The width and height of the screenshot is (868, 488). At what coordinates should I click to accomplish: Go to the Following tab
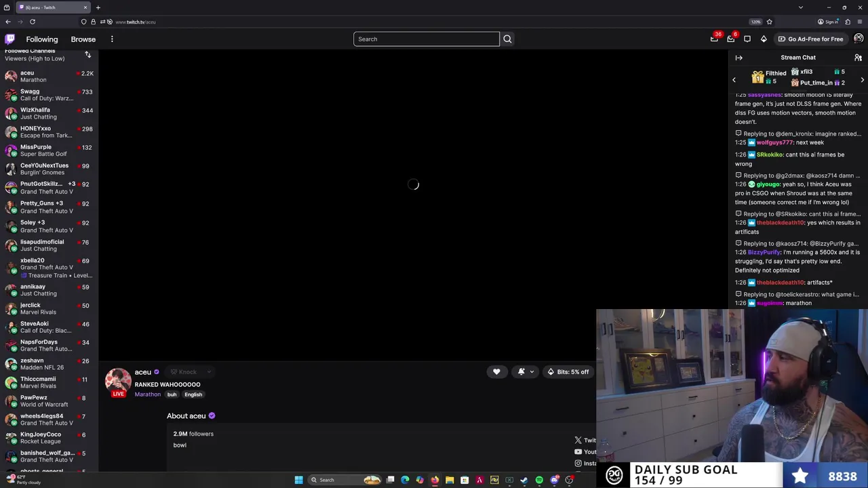tap(42, 39)
